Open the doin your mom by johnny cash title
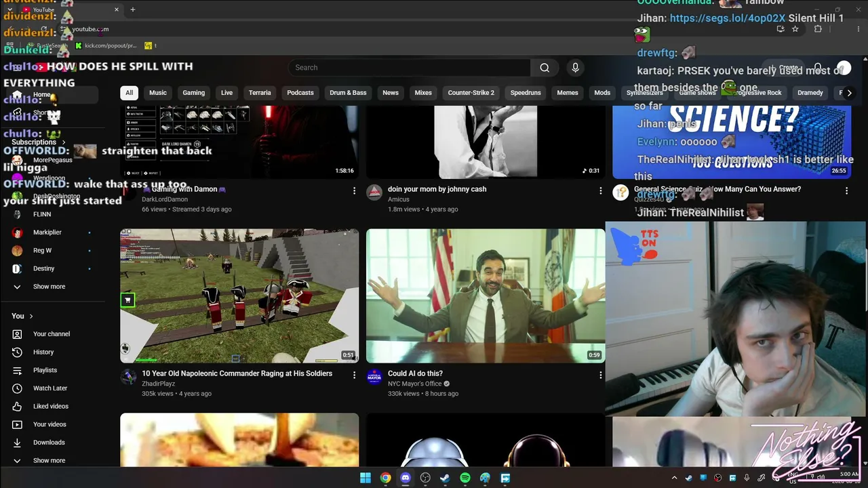The height and width of the screenshot is (488, 868). pos(437,189)
